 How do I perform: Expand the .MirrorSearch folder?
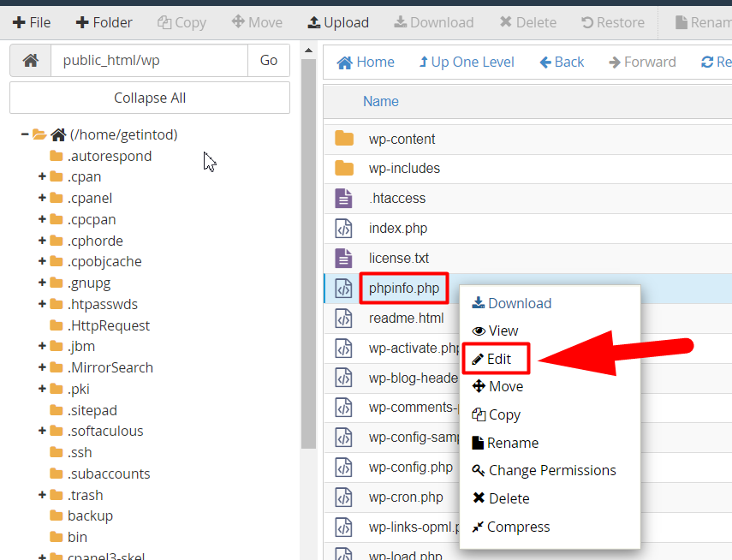pyautogui.click(x=42, y=367)
